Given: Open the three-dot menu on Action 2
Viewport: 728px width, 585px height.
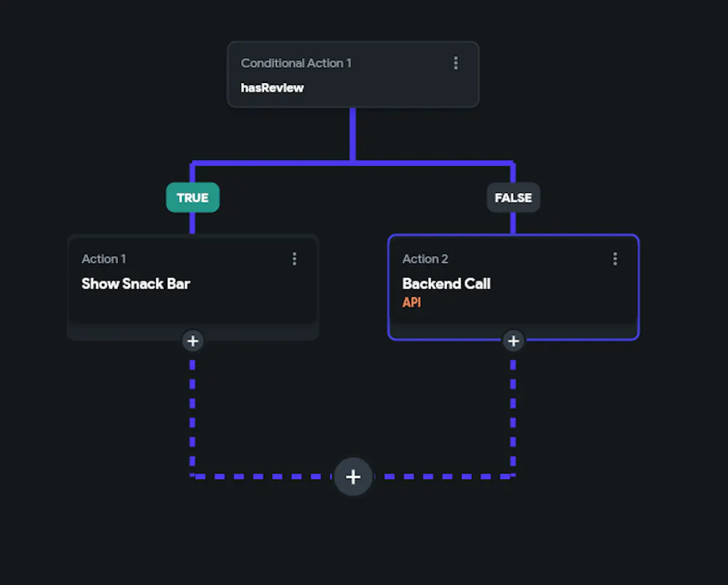Looking at the screenshot, I should (615, 259).
